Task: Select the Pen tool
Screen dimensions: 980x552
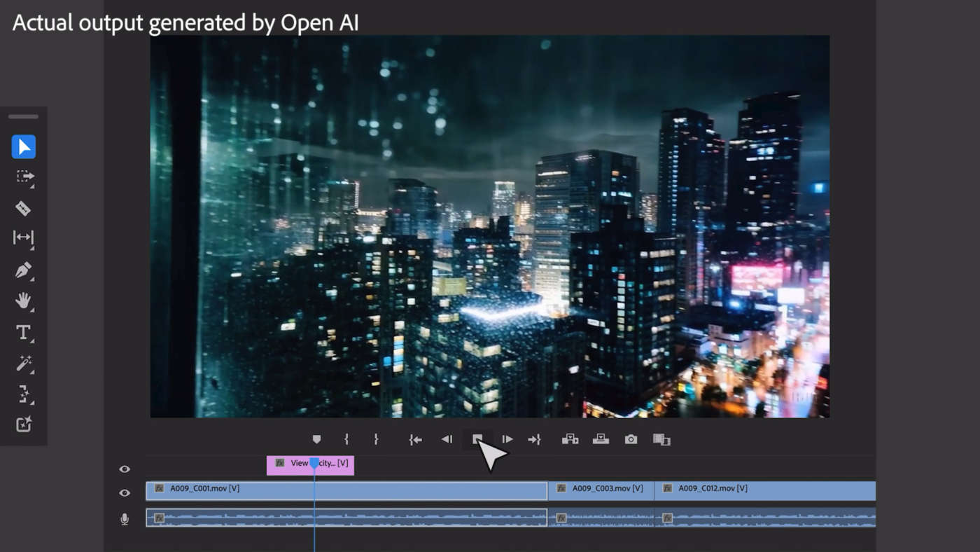Action: 23,270
